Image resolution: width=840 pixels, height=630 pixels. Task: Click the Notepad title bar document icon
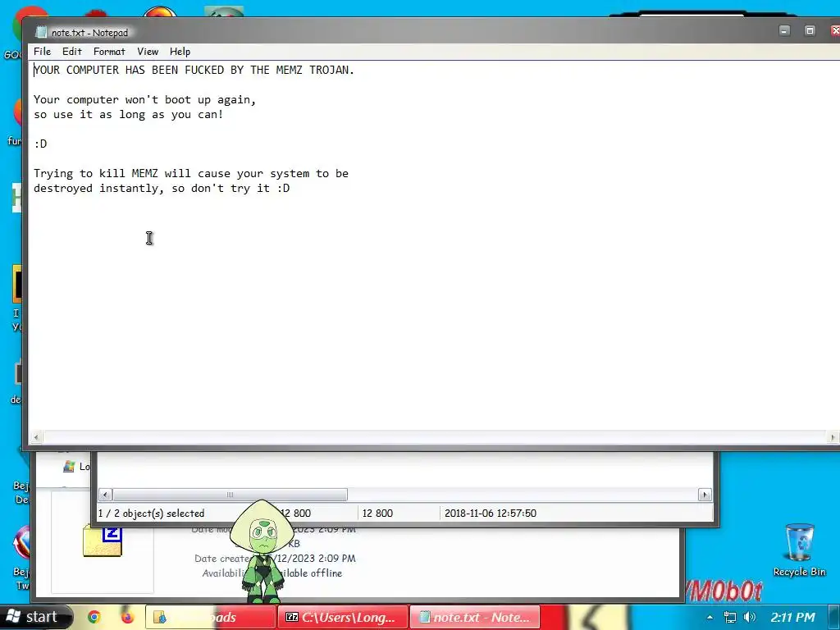click(41, 32)
